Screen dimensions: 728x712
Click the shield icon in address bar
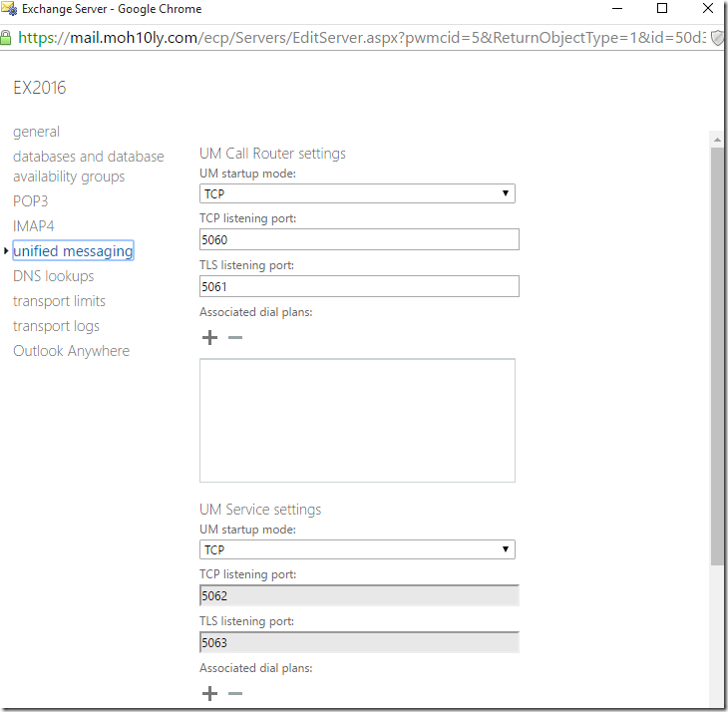(x=717, y=38)
